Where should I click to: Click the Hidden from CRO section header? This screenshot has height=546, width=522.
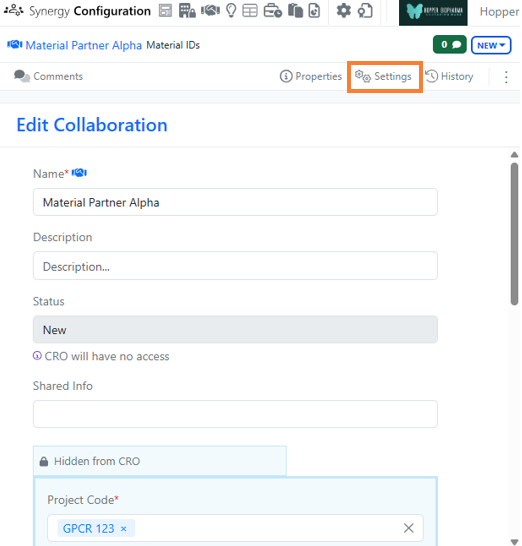coord(160,461)
